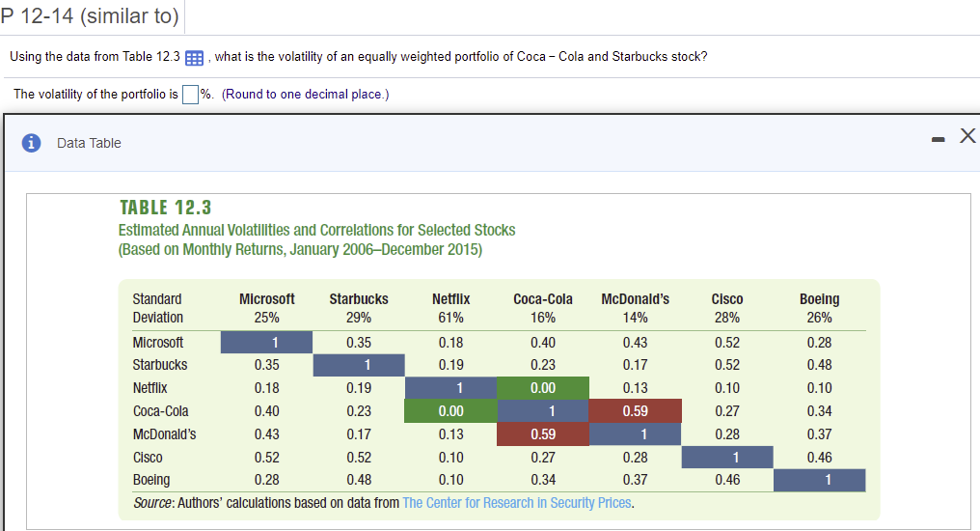
Task: Click the TABLE 12.3 heading
Action: point(166,208)
